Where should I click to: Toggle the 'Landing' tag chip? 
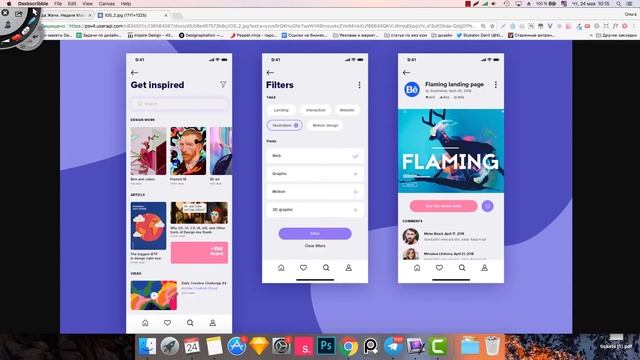tap(281, 110)
